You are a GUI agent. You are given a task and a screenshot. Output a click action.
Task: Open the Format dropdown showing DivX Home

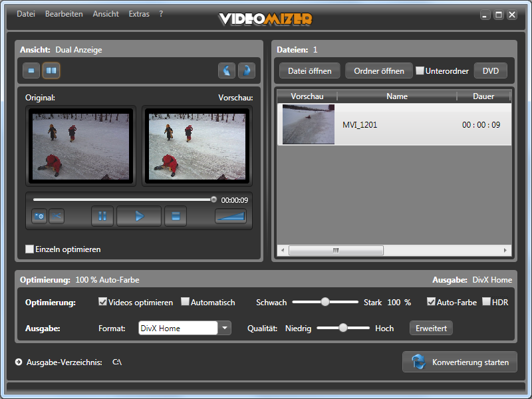(225, 328)
